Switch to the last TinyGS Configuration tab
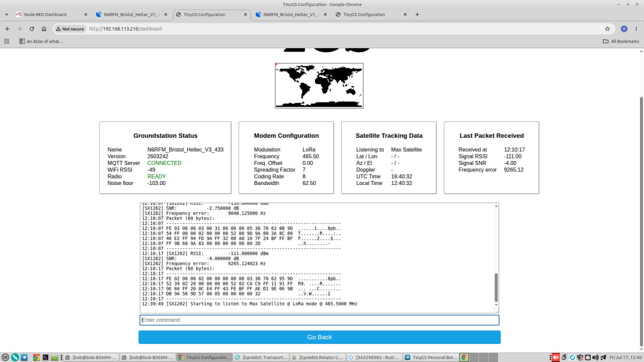This screenshot has height=362, width=644. 364,15
